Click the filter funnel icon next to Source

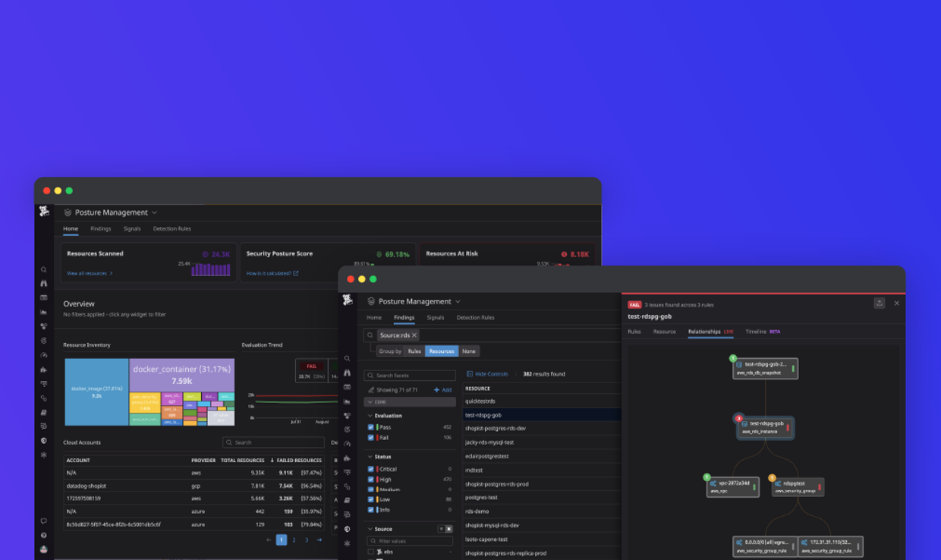click(441, 529)
